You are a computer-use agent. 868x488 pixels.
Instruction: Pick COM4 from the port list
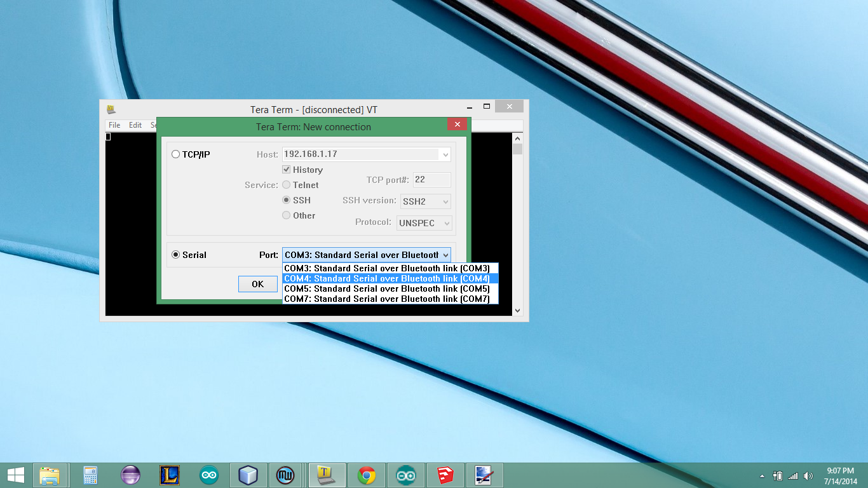coord(390,278)
